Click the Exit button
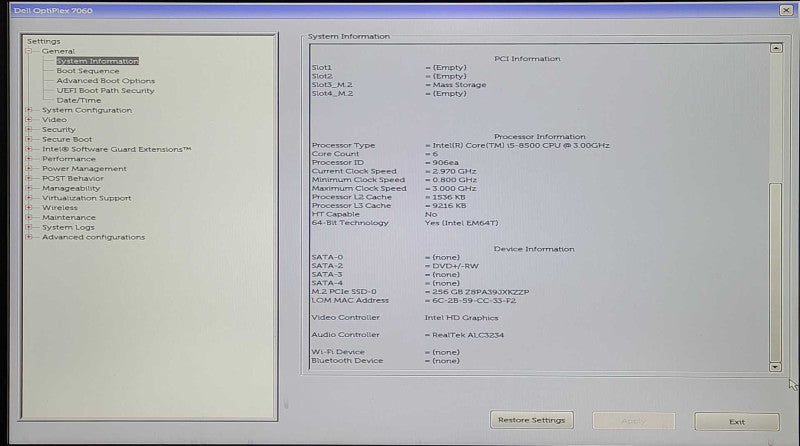Screen dimensions: 800x446 tap(737, 422)
